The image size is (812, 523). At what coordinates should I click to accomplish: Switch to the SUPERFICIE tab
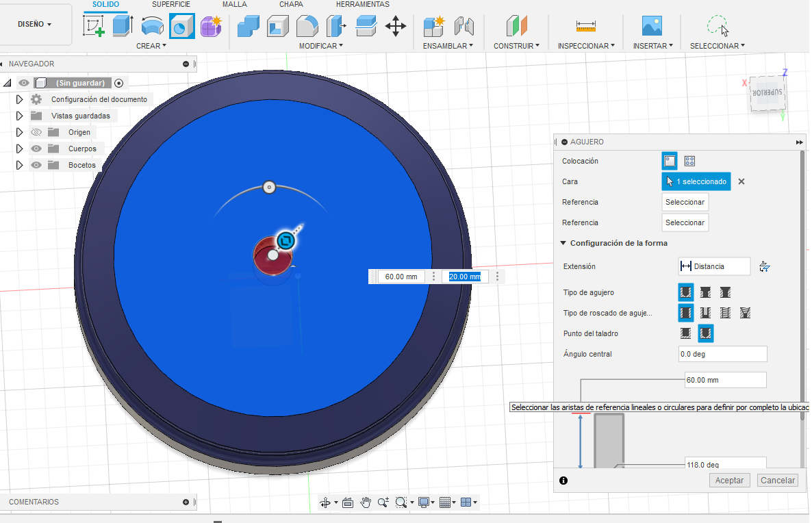(x=170, y=5)
